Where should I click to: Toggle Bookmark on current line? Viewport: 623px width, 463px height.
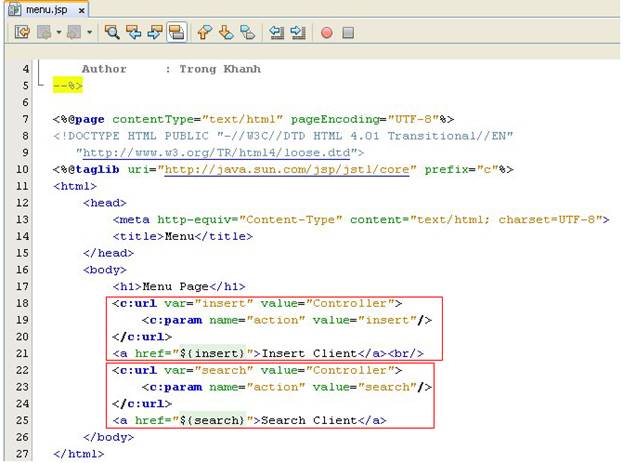248,32
